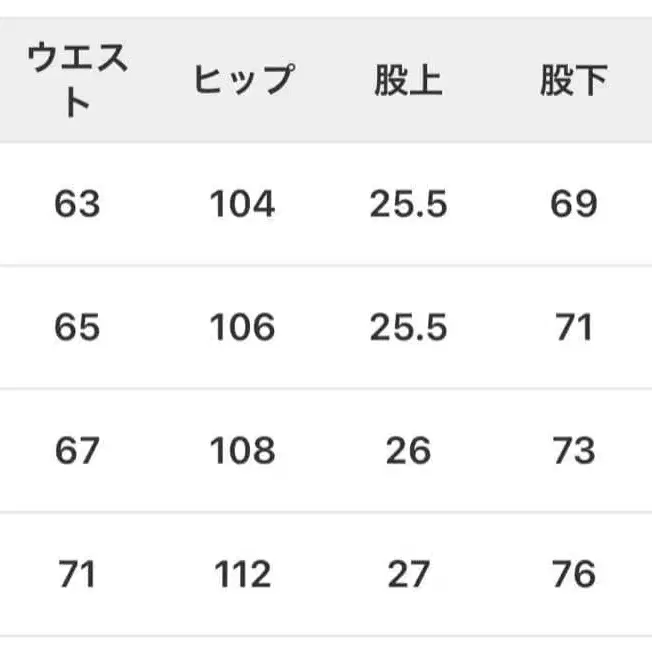
Task: Select the 股下 value 71 beside 25.5
Action: [x=573, y=328]
